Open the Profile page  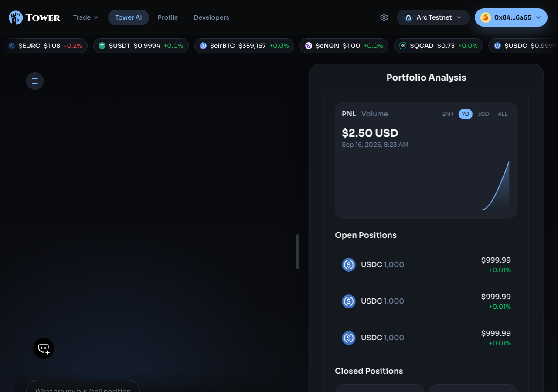pyautogui.click(x=168, y=17)
